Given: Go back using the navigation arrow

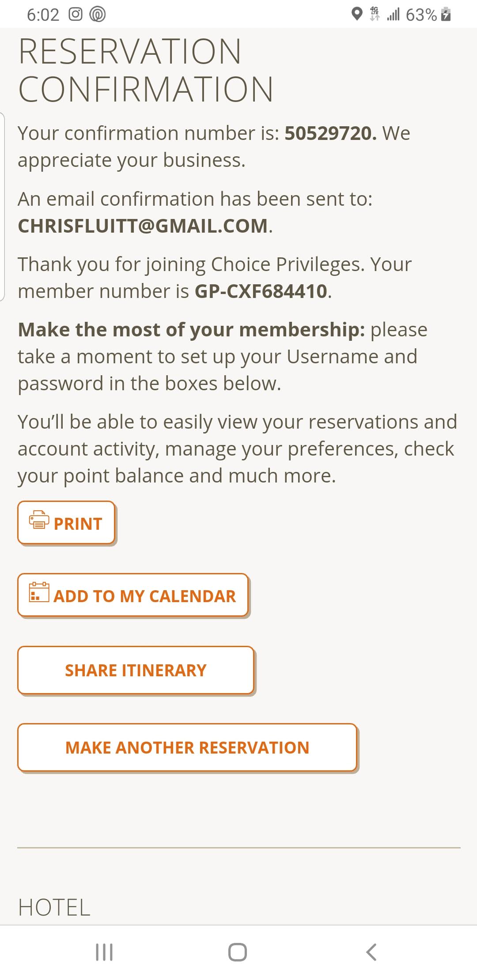Looking at the screenshot, I should (x=371, y=952).
